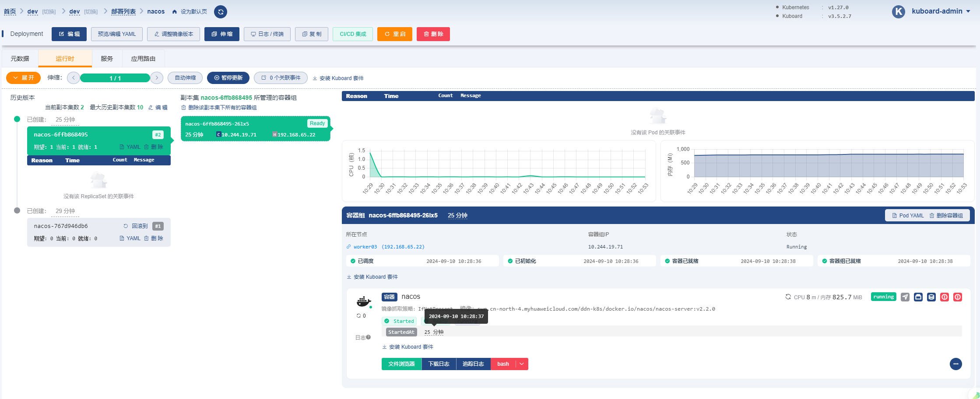Click 删除 on nacos-6ffb868495 replica set
The image size is (980, 399).
tap(154, 147)
